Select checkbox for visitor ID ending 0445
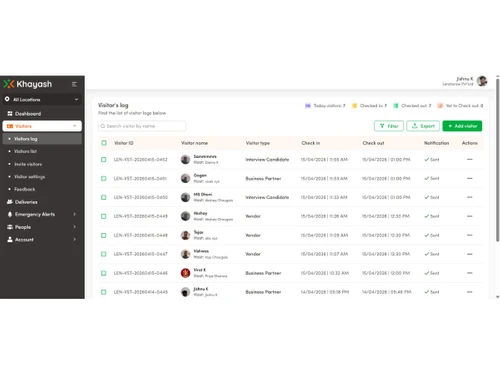 (104, 292)
